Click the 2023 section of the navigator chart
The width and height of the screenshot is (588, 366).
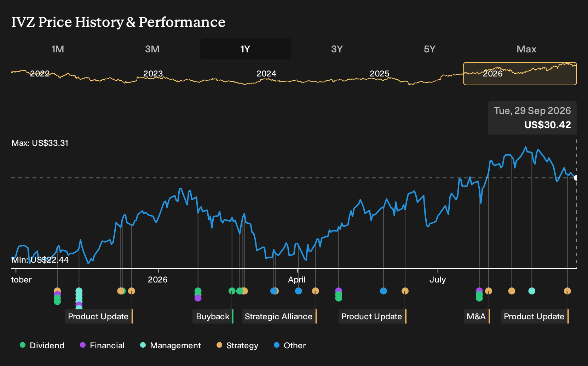153,74
